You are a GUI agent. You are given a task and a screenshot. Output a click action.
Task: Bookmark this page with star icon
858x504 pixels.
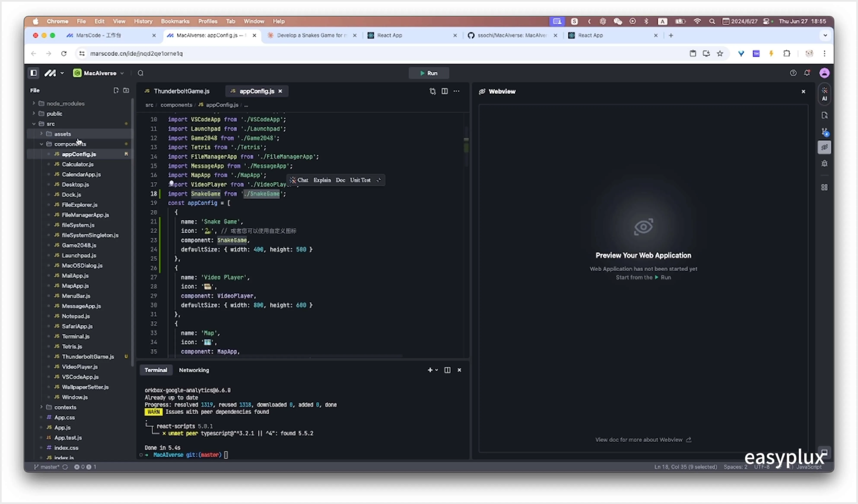pos(720,53)
